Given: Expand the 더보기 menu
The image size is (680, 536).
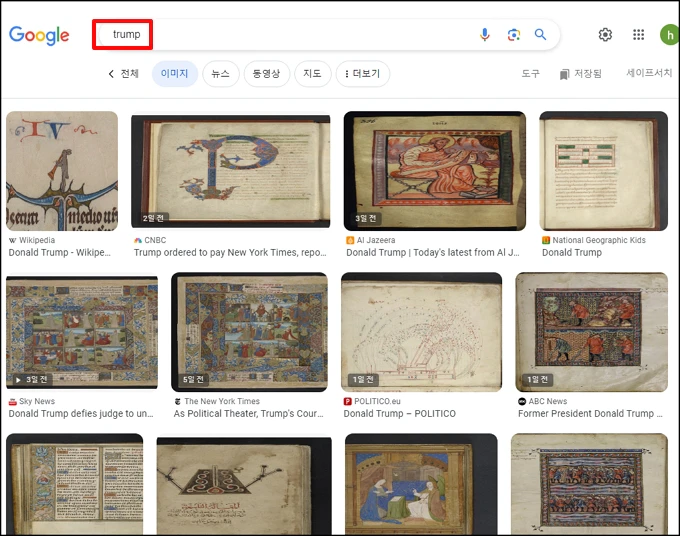Looking at the screenshot, I should click(x=363, y=74).
